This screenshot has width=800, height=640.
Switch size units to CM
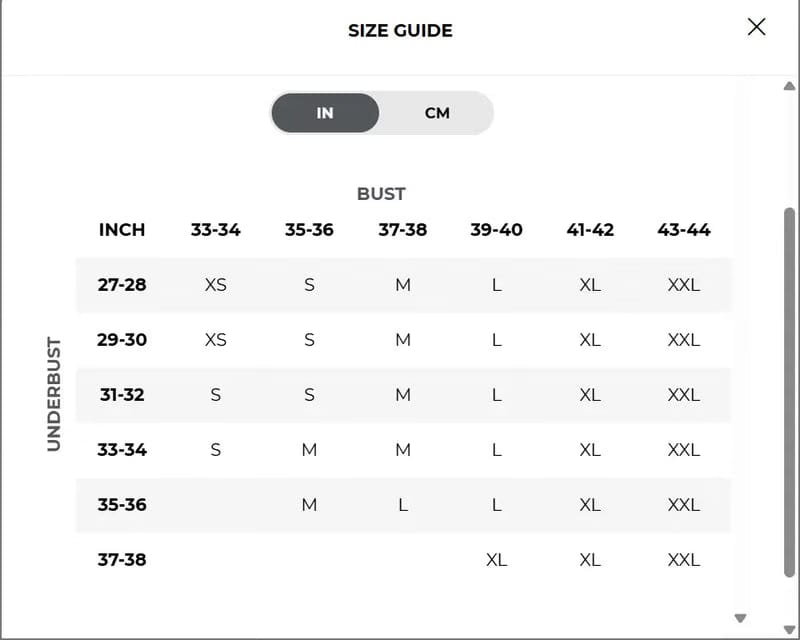[437, 113]
